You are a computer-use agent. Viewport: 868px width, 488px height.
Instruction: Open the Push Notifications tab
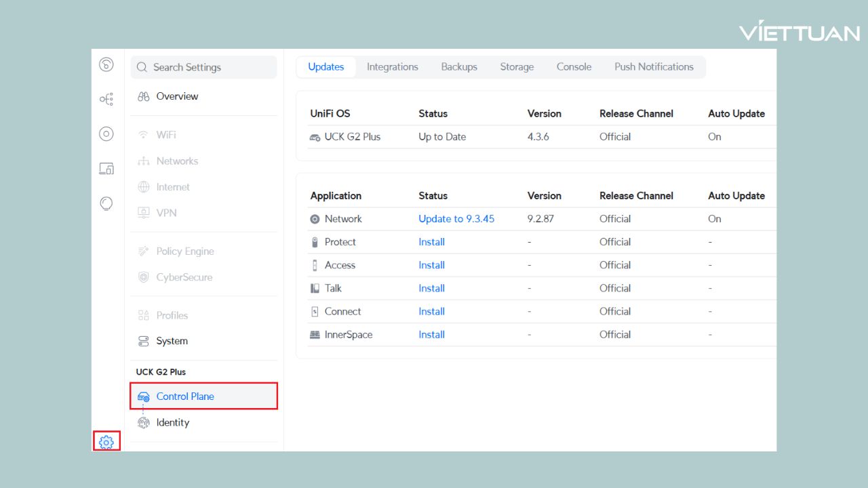(654, 66)
